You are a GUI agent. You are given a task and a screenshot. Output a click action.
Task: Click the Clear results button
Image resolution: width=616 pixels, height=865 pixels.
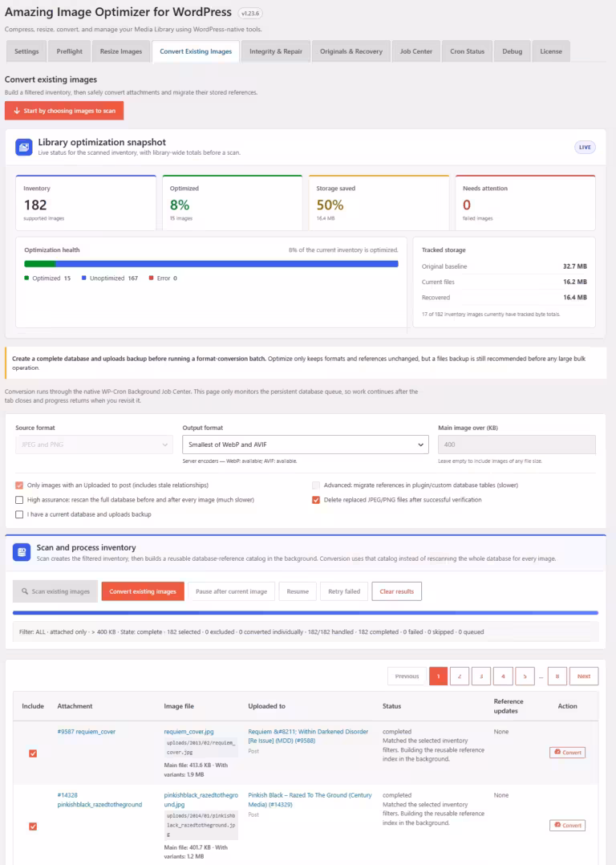396,591
